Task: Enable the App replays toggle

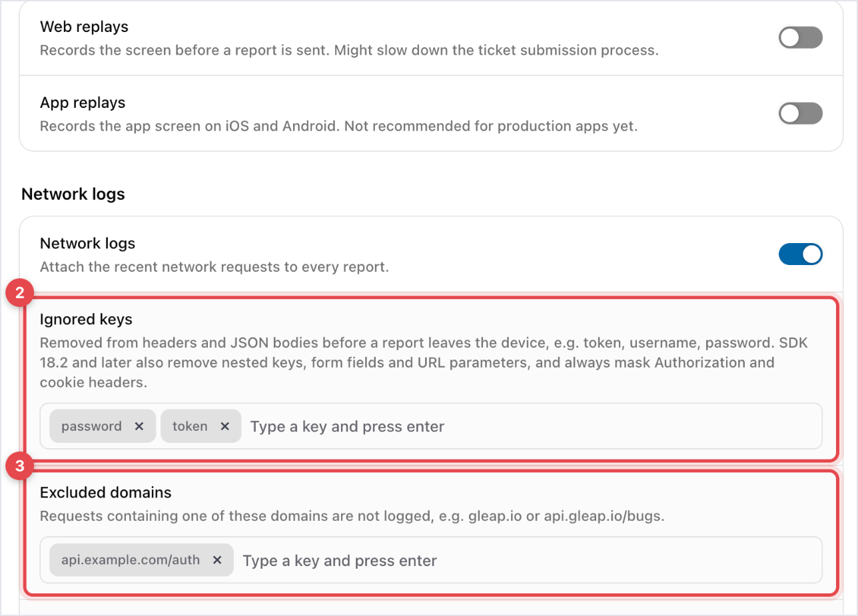Action: click(801, 113)
